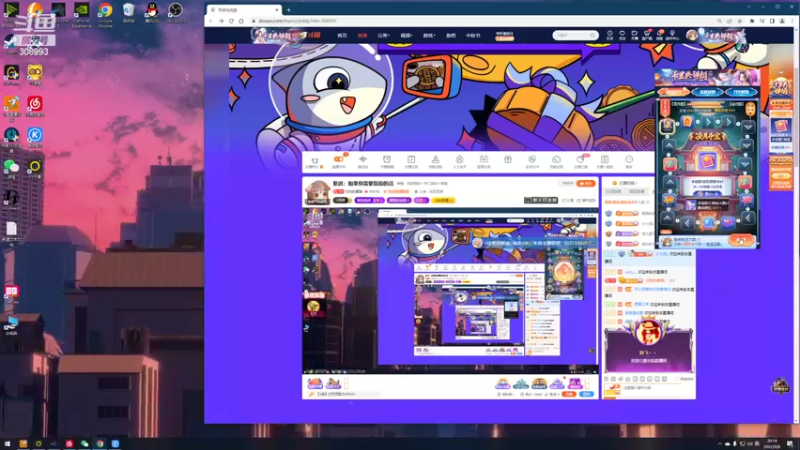Click the history clock icon in site header
This screenshot has width=800, height=450.
point(610,33)
